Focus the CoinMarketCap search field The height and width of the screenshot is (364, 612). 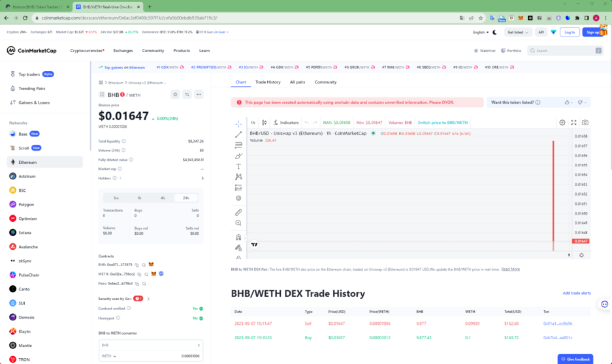pyautogui.click(x=565, y=51)
